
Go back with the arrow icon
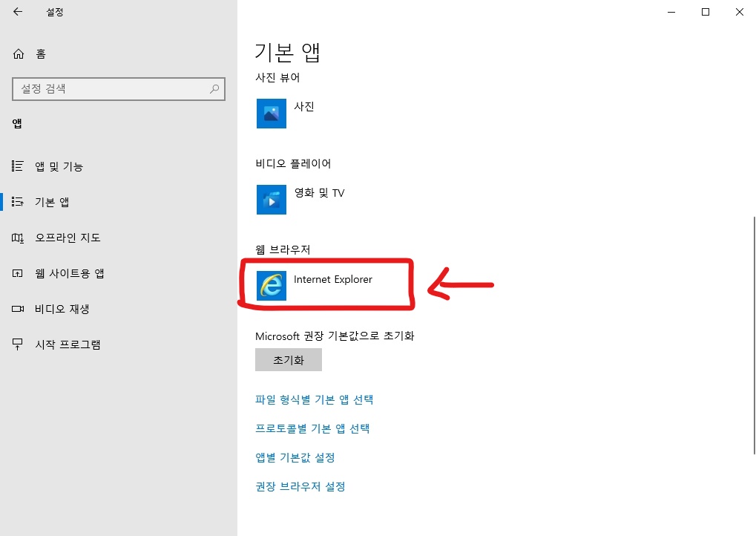tap(18, 12)
